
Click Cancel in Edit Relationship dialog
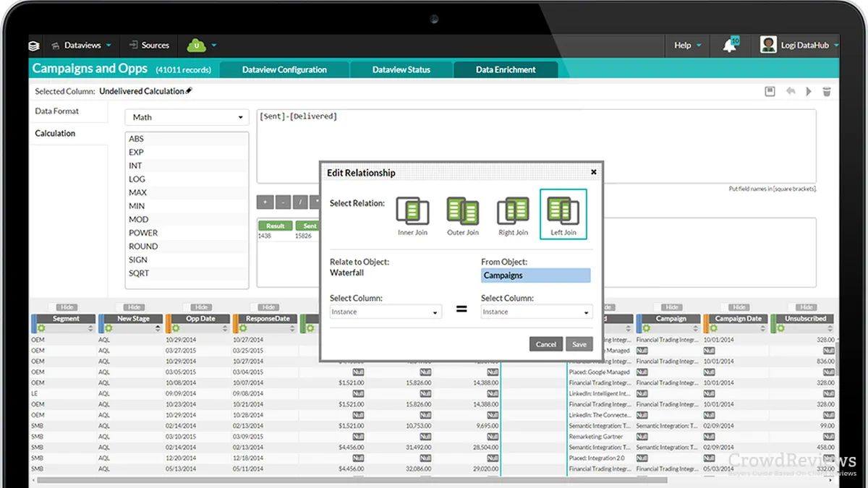pos(546,344)
